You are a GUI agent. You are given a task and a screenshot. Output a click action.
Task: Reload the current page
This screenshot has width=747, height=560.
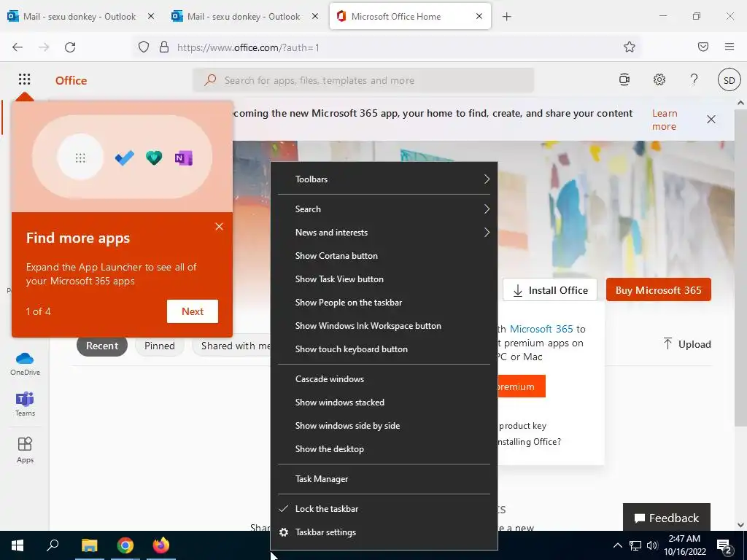coord(70,47)
